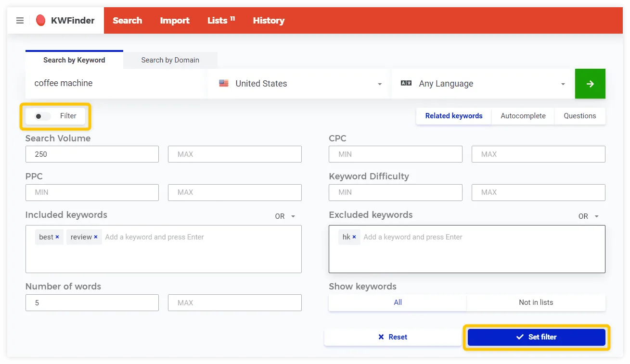Click the PPC MAX field
Viewport: 630px width, 364px height.
pyautogui.click(x=235, y=192)
